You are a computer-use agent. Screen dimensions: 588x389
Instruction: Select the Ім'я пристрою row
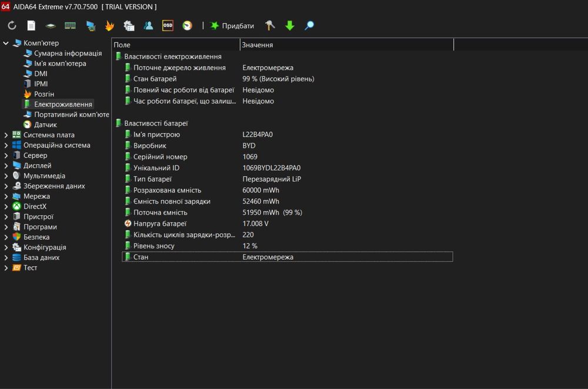[x=288, y=134]
